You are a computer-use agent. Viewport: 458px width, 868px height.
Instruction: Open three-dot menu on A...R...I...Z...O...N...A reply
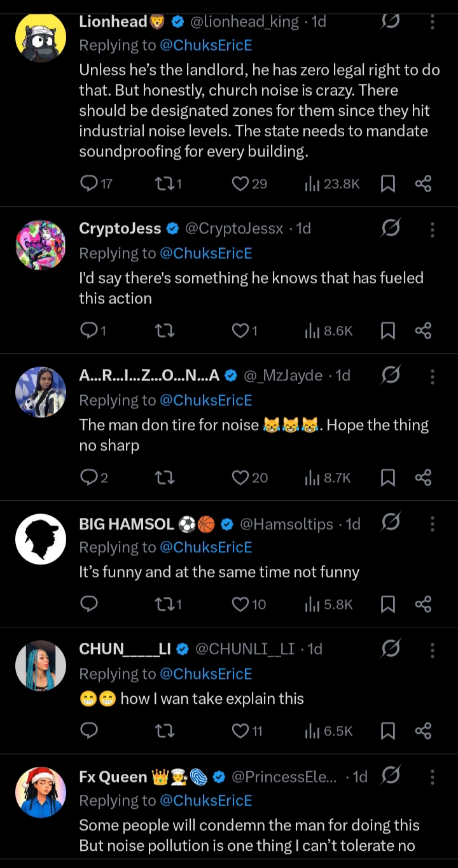[433, 375]
